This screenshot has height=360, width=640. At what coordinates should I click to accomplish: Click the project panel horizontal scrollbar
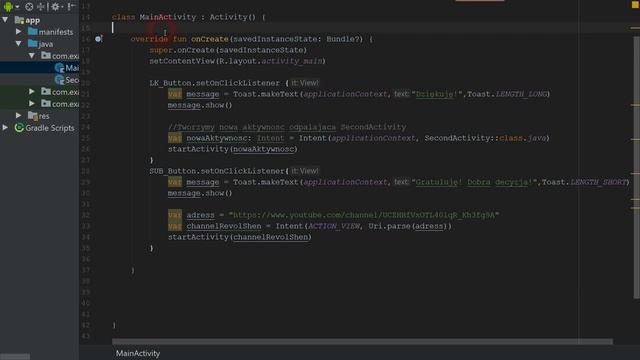(x=15, y=357)
